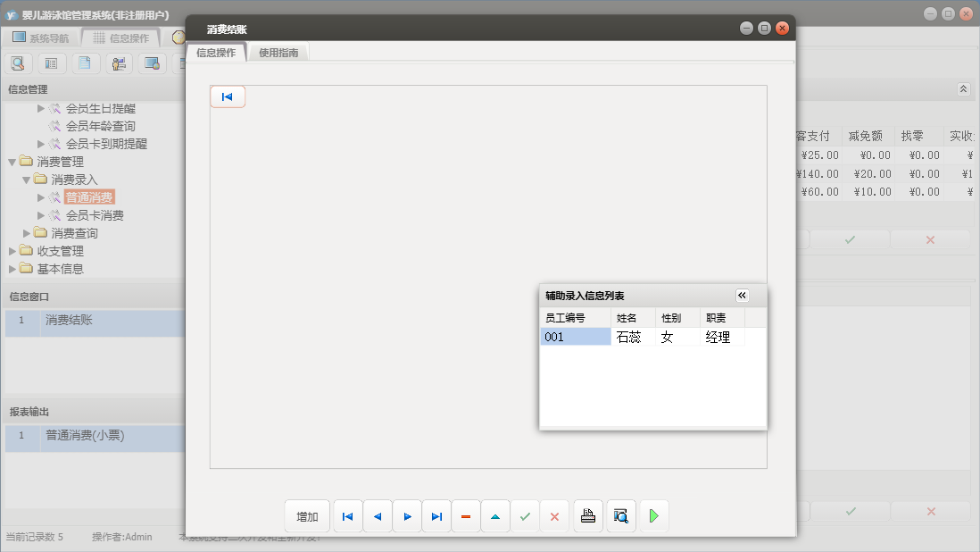Collapse the 辅助录入信息列表 panel
The width and height of the screenshot is (980, 552).
[742, 296]
